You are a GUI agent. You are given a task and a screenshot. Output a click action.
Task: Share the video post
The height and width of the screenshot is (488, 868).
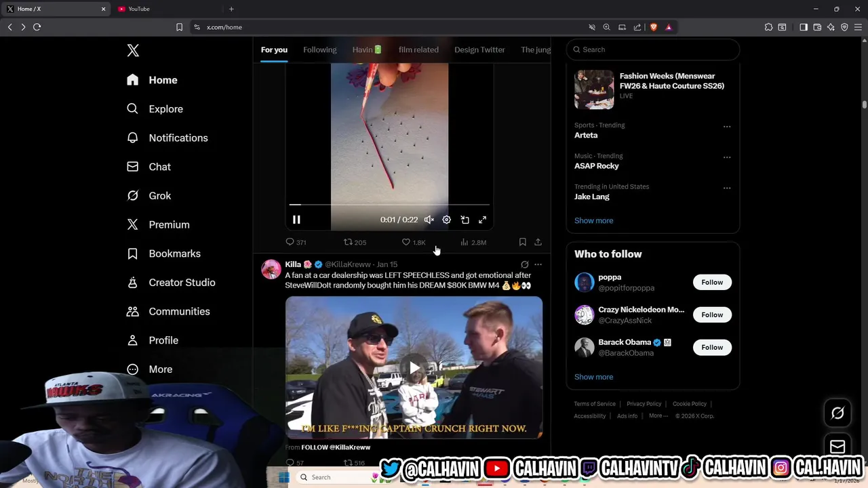tap(538, 242)
